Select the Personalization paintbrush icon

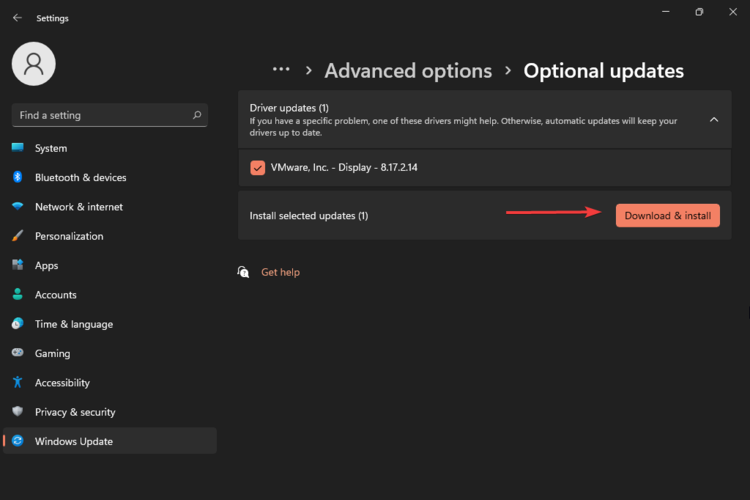pyautogui.click(x=17, y=236)
